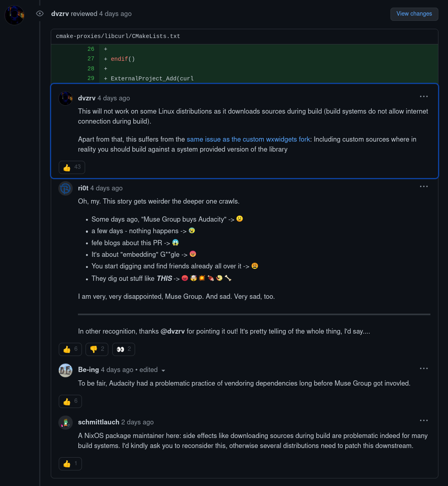Click dvzrv's large profile avatar

tap(14, 15)
